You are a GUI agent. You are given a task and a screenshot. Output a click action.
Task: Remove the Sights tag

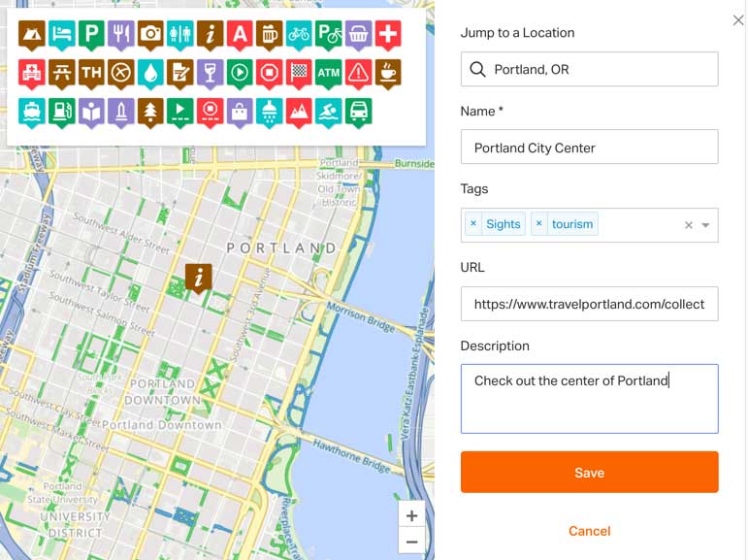[x=473, y=223]
